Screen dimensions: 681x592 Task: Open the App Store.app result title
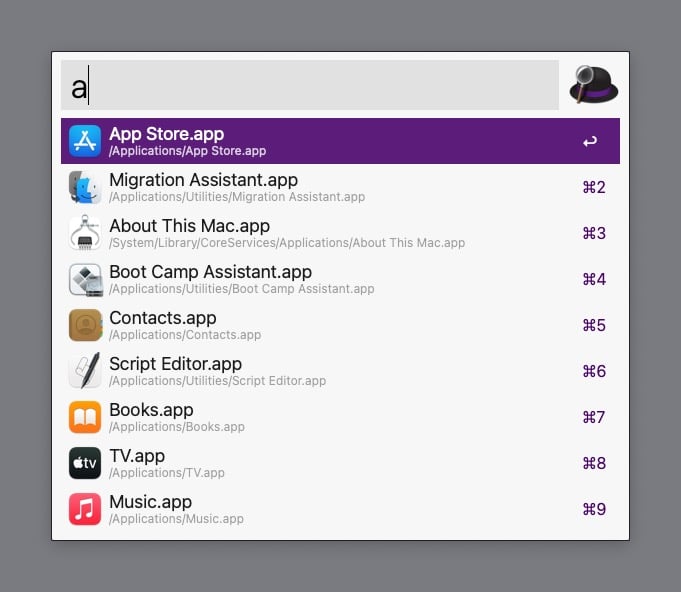click(167, 134)
